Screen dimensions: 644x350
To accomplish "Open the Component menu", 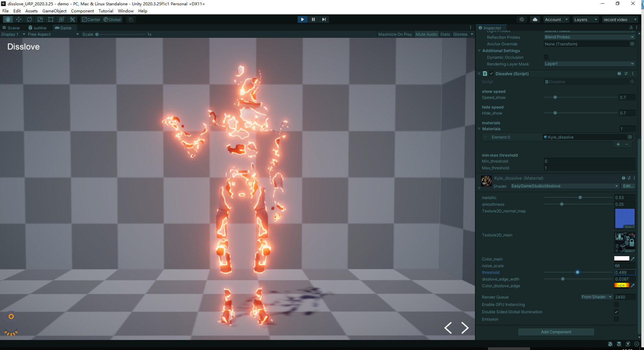I will tap(83, 11).
